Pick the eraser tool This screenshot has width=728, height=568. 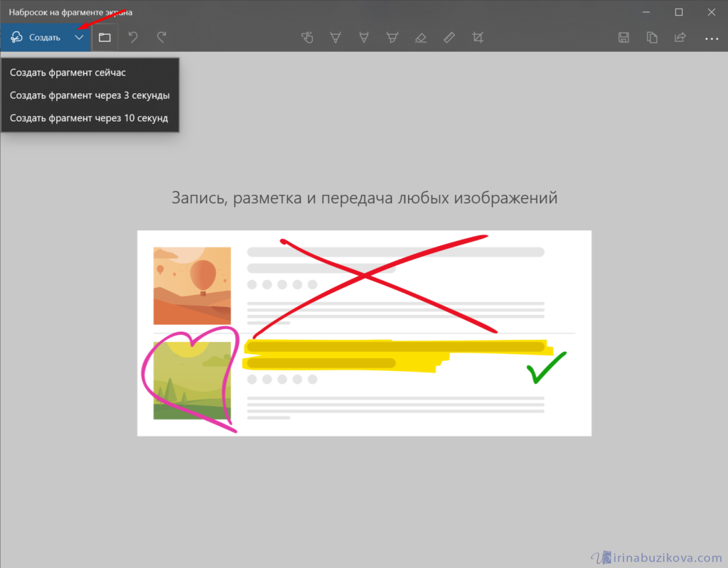[420, 37]
